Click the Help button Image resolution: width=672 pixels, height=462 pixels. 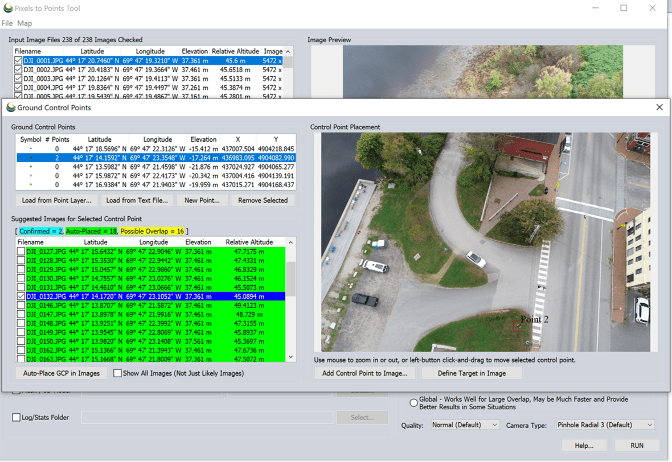click(x=584, y=446)
